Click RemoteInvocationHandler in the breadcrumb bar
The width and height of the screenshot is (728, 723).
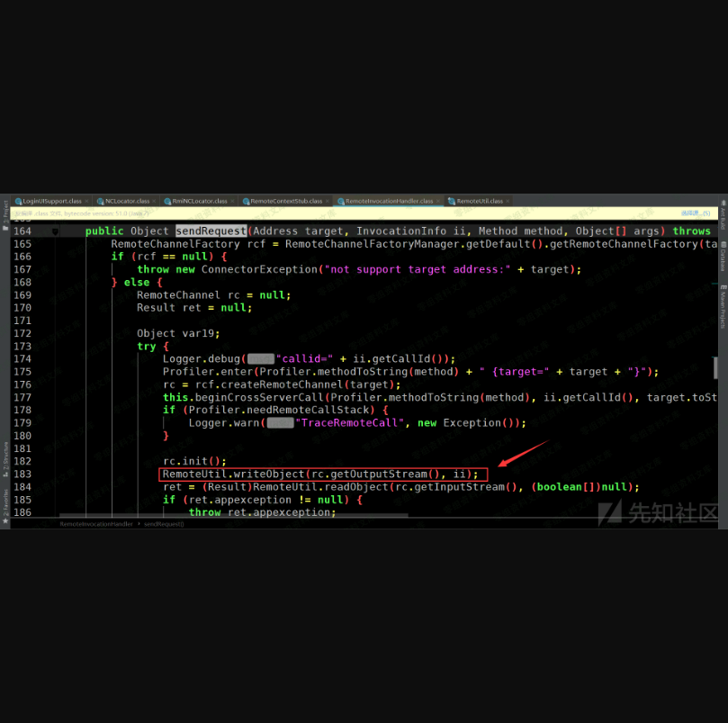[95, 523]
